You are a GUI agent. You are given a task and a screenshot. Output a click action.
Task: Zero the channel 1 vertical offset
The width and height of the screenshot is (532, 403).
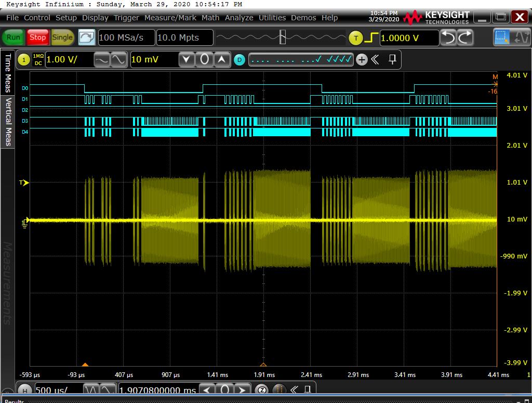tap(204, 60)
